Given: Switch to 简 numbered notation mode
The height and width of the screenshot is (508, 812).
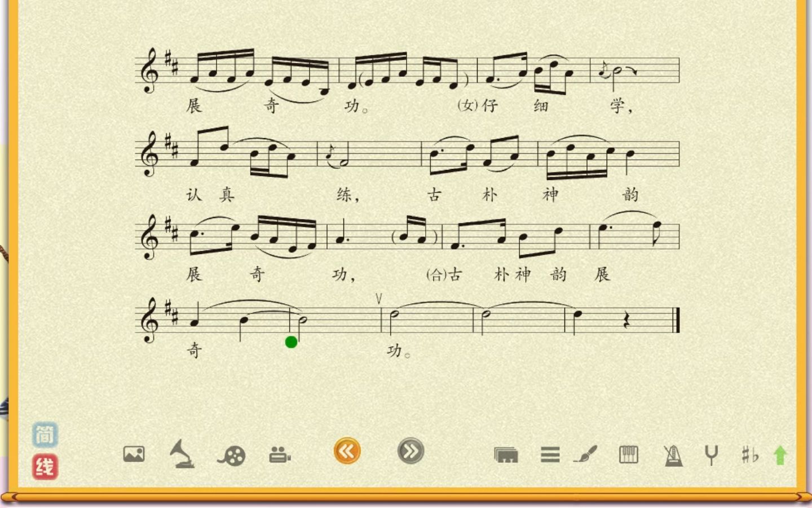Looking at the screenshot, I should tap(45, 435).
